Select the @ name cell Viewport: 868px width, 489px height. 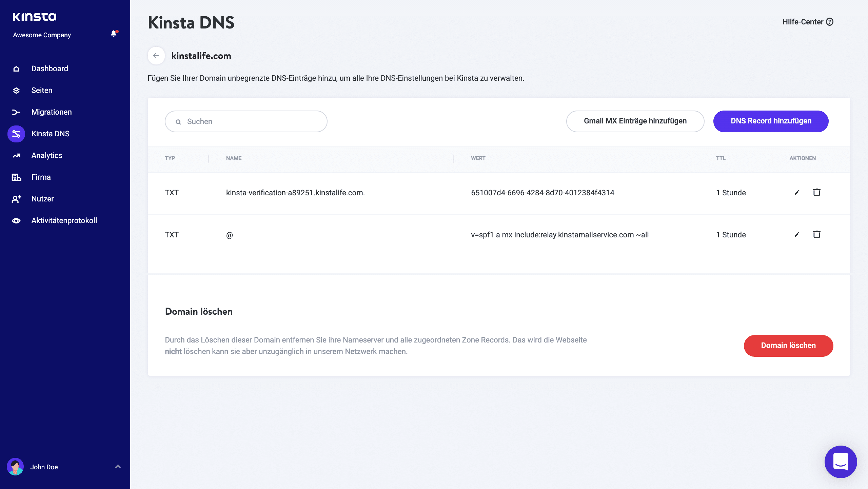[x=230, y=235]
